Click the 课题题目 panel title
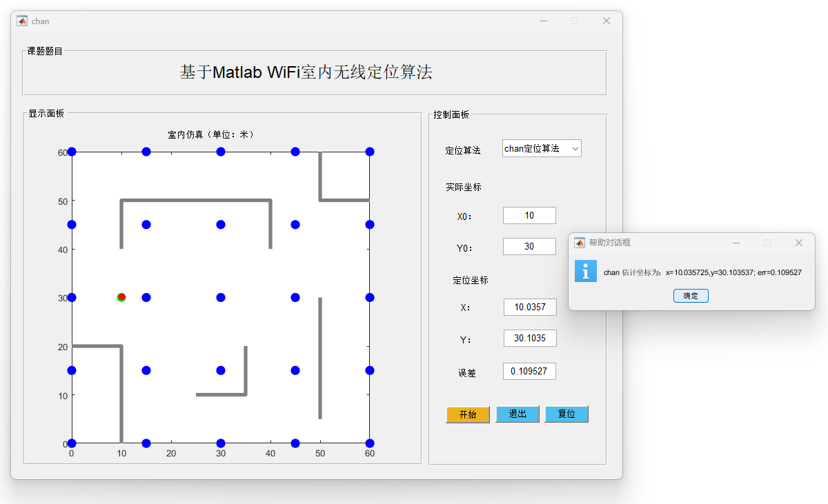The height and width of the screenshot is (504, 828). click(x=45, y=51)
